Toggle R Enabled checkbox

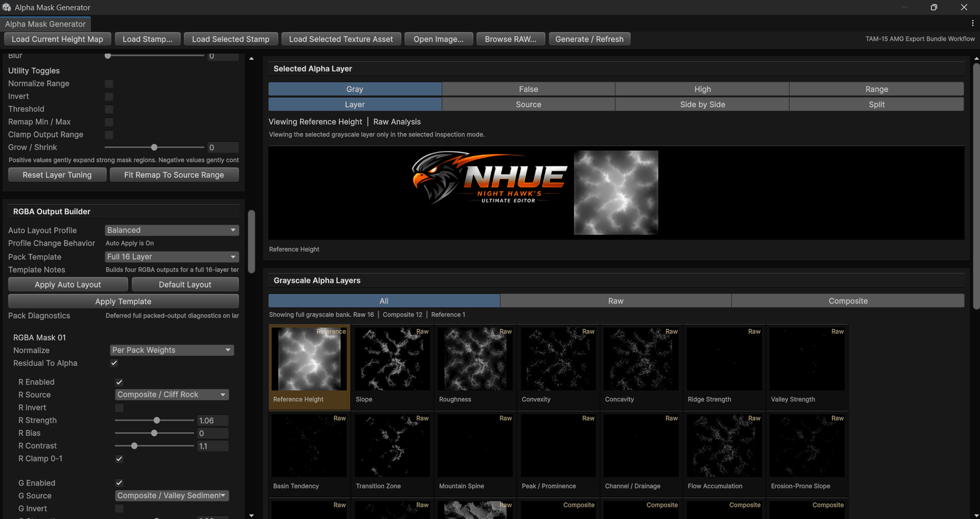(x=119, y=382)
